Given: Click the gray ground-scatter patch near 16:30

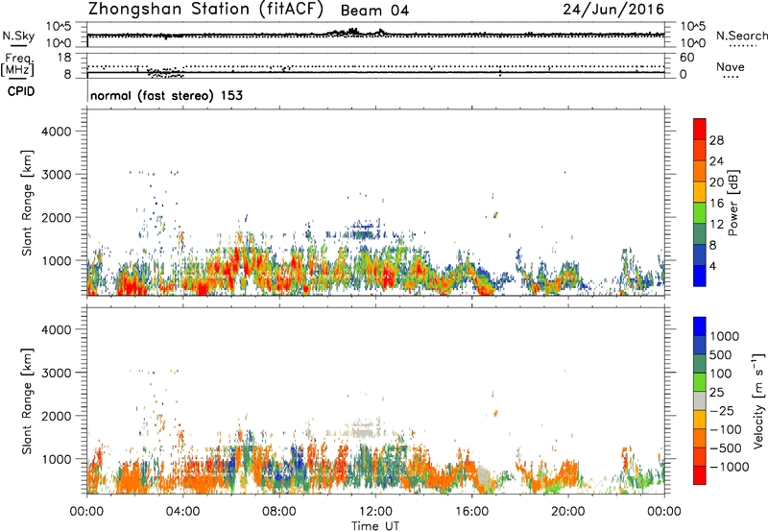Looking at the screenshot, I should (484, 475).
